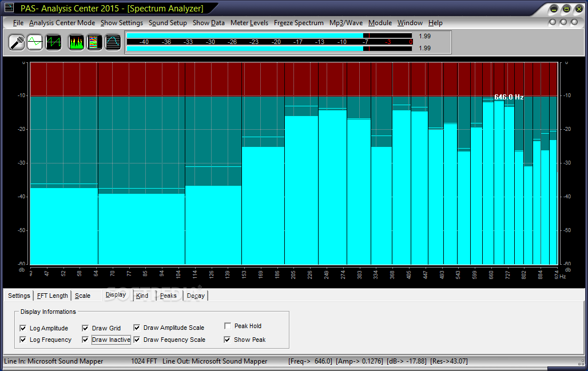The height and width of the screenshot is (371, 588).
Task: Open the Show Data menu
Action: [x=209, y=23]
